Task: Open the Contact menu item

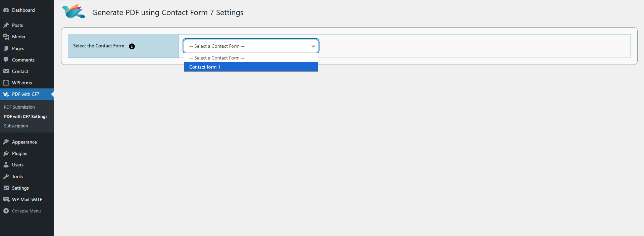Action: tap(20, 71)
